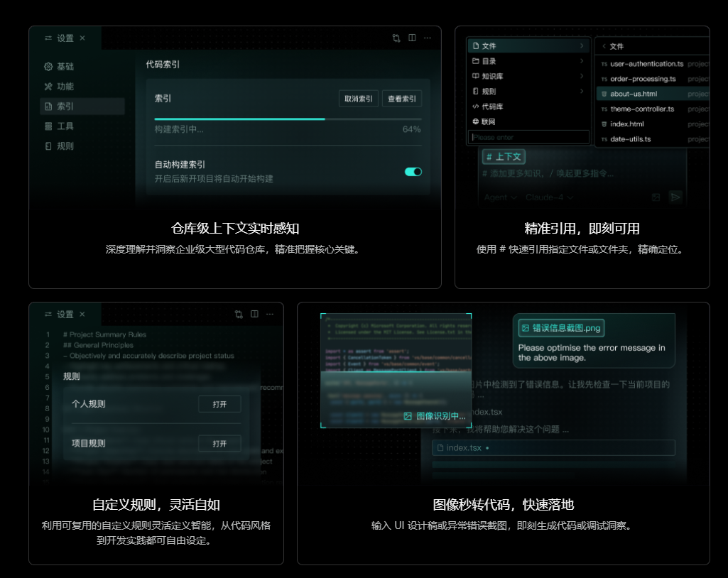Open the more options ellipsis in top settings panel
The height and width of the screenshot is (578, 728).
tap(428, 38)
